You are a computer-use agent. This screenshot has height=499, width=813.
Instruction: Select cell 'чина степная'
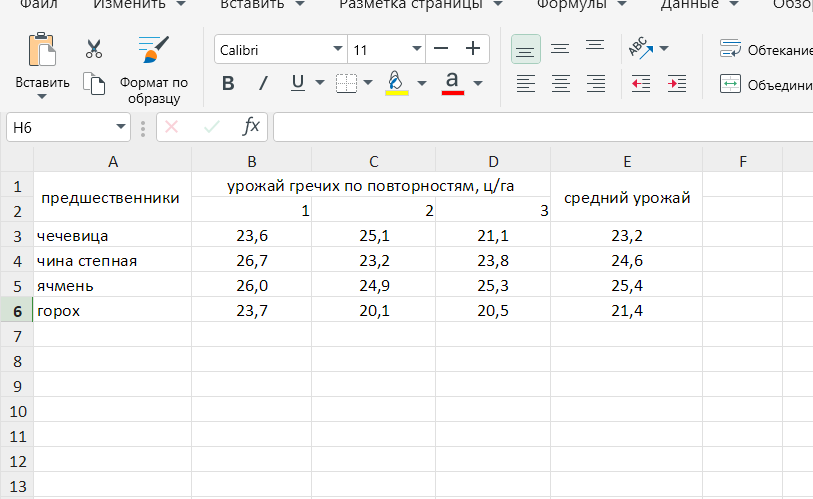[113, 260]
